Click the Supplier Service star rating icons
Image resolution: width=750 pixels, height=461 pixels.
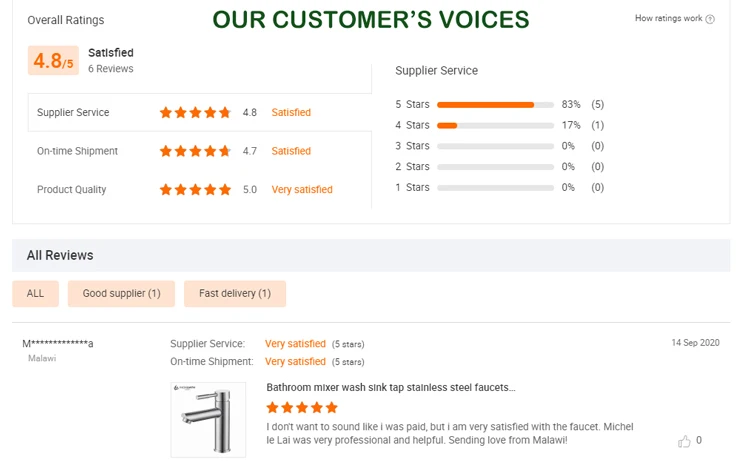(195, 113)
